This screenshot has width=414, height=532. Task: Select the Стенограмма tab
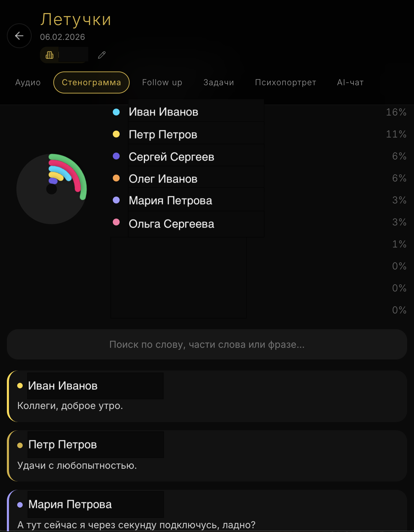[91, 82]
